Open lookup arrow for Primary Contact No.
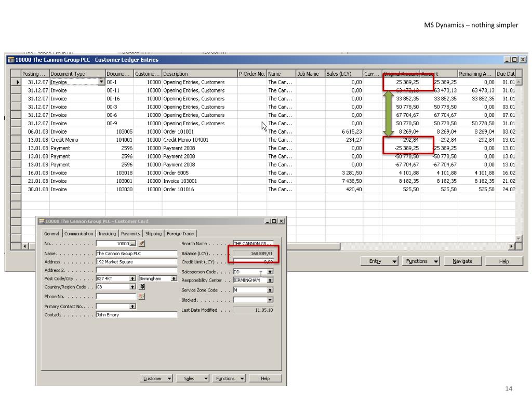The height and width of the screenshot is (399, 532). click(x=132, y=307)
